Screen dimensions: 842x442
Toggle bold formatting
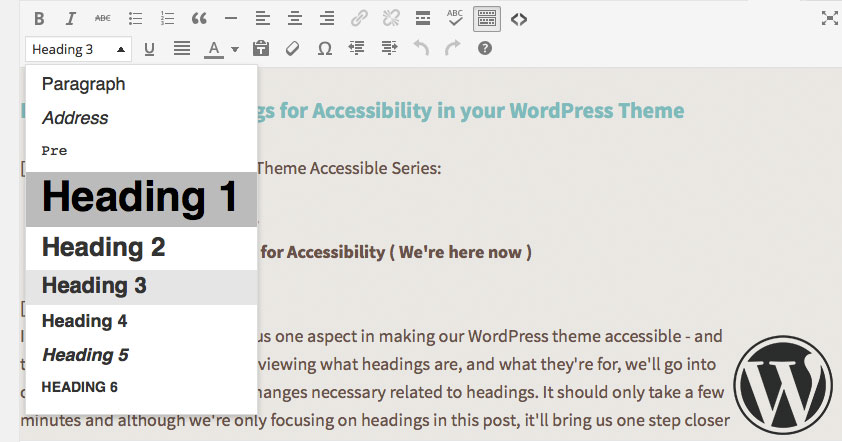coord(39,19)
